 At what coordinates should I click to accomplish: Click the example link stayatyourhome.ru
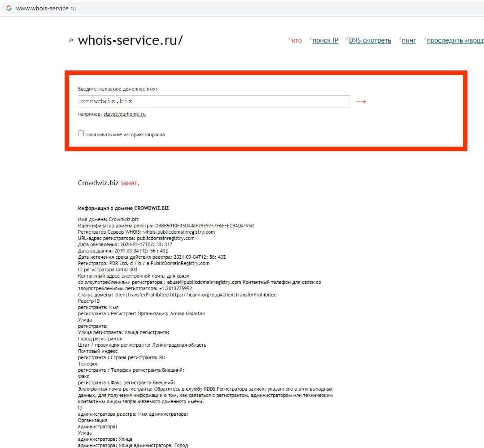pyautogui.click(x=124, y=114)
